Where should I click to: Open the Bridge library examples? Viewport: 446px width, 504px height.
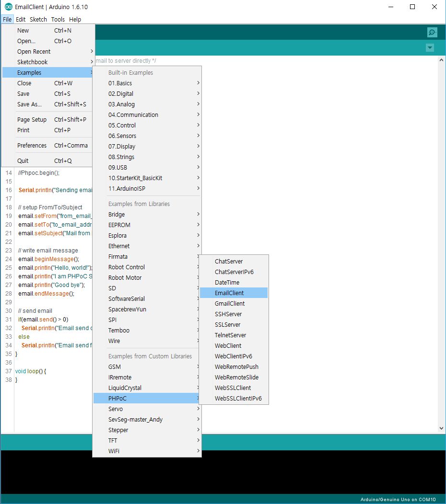coord(147,215)
